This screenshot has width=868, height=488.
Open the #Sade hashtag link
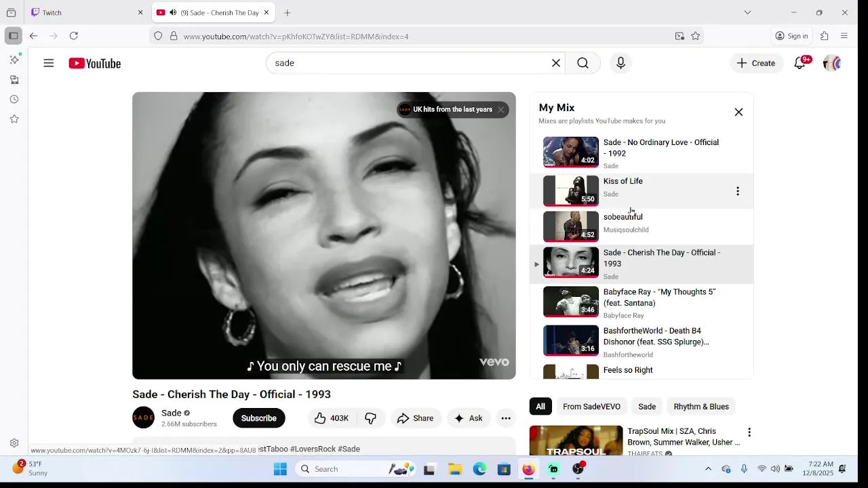(x=349, y=449)
